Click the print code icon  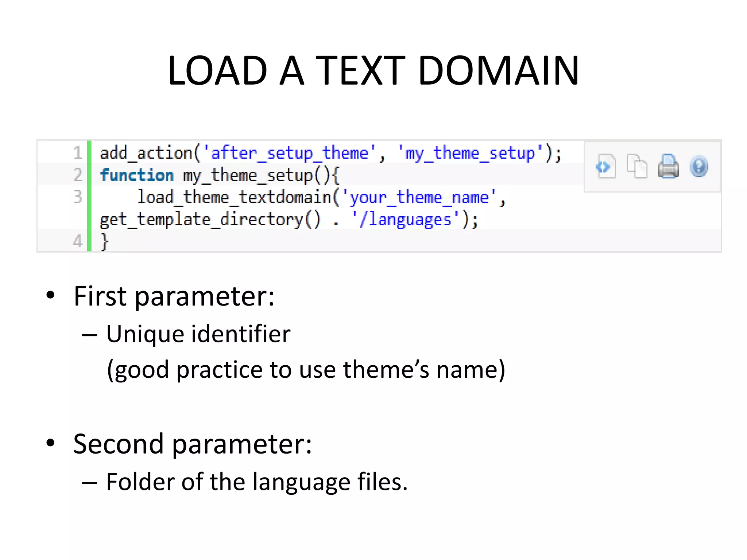pos(668,166)
